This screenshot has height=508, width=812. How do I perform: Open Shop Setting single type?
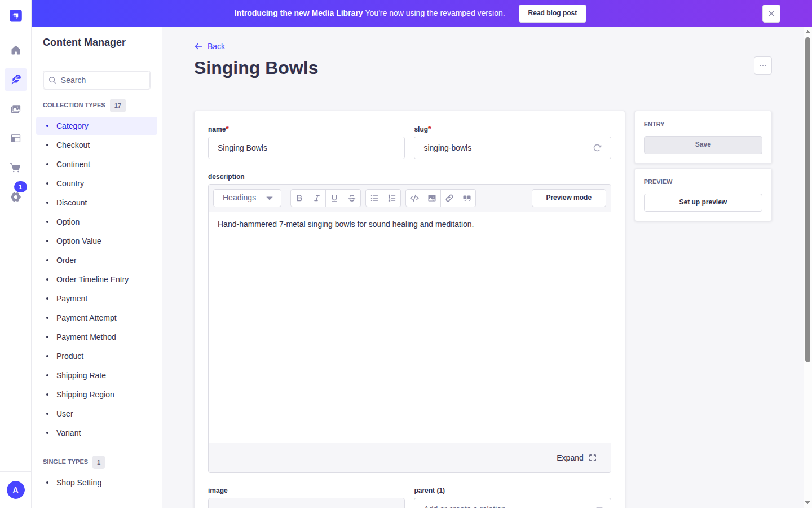[96, 483]
